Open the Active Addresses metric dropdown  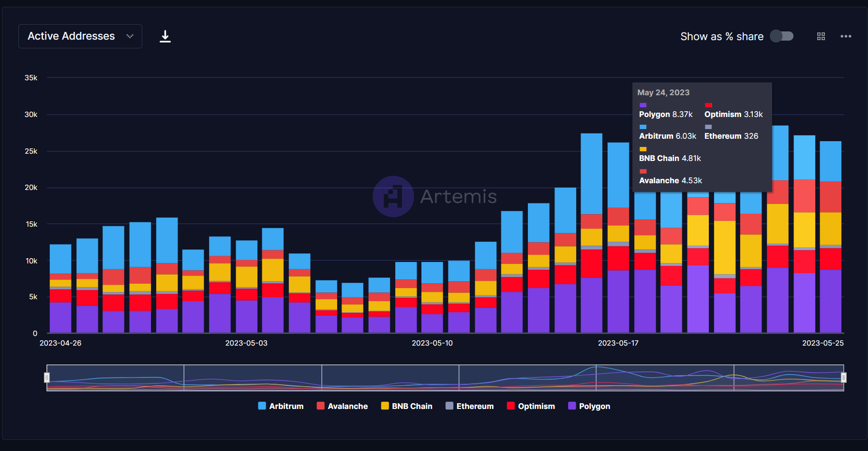coord(80,36)
